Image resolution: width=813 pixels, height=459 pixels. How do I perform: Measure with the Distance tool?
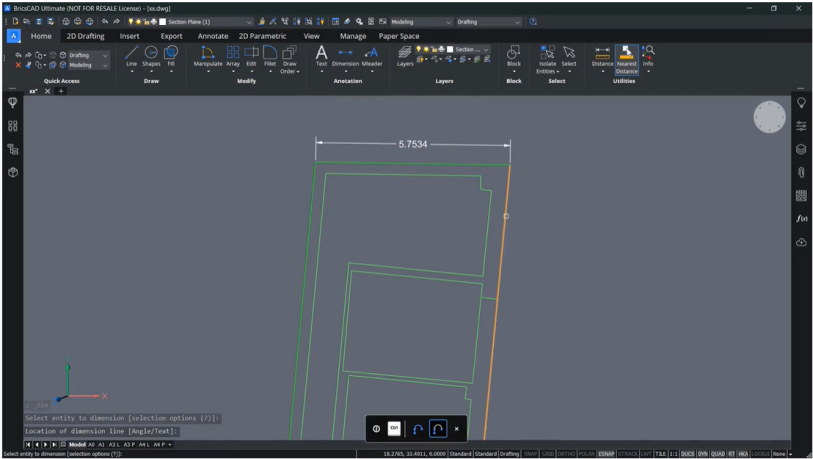tap(602, 56)
